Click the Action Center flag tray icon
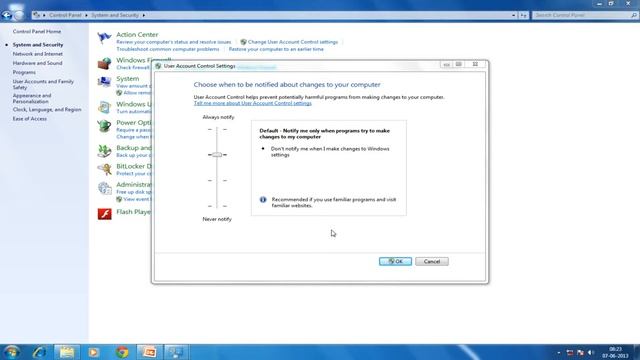640x360 pixels. pos(580,353)
